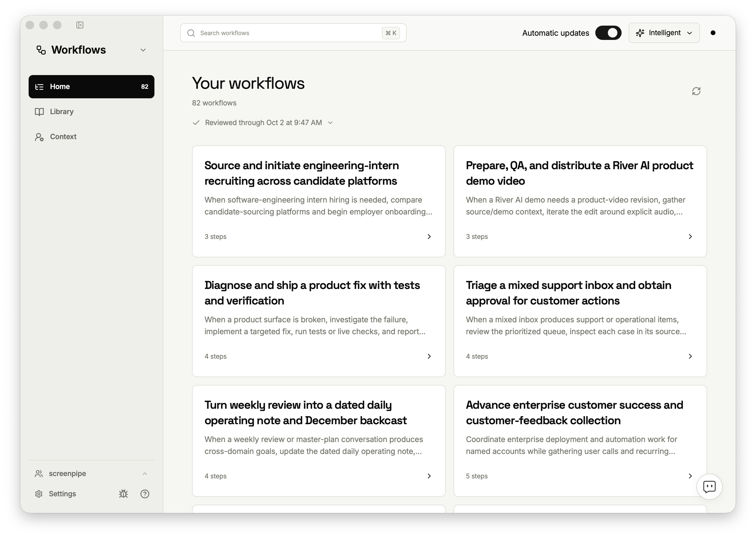
Task: Click arrow on engineering-intern recruiting card
Action: [x=429, y=237]
